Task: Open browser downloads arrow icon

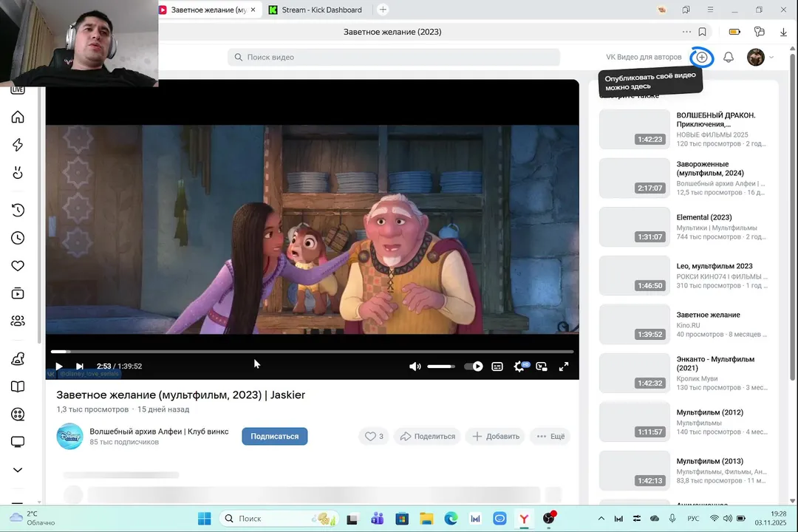Action: tap(783, 32)
